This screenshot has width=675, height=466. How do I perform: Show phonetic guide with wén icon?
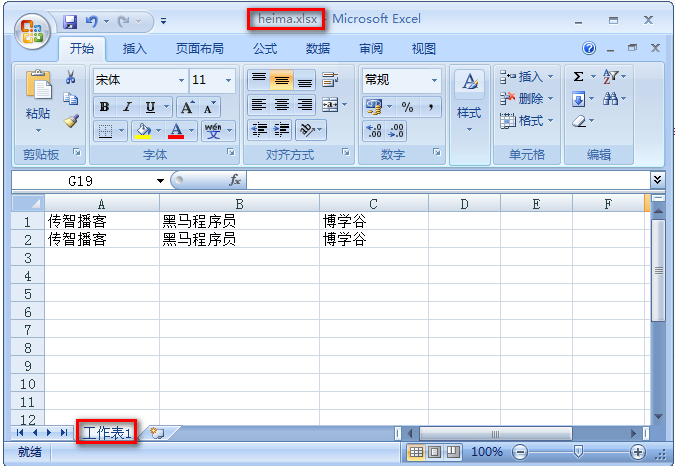point(213,130)
